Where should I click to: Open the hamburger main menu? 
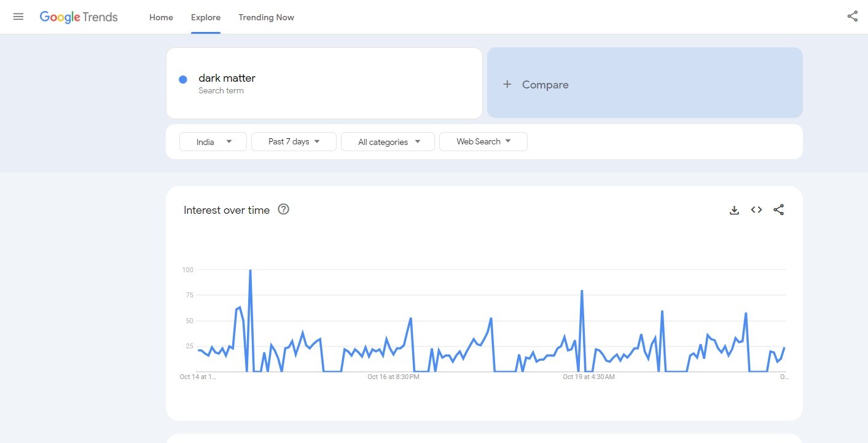pyautogui.click(x=18, y=17)
